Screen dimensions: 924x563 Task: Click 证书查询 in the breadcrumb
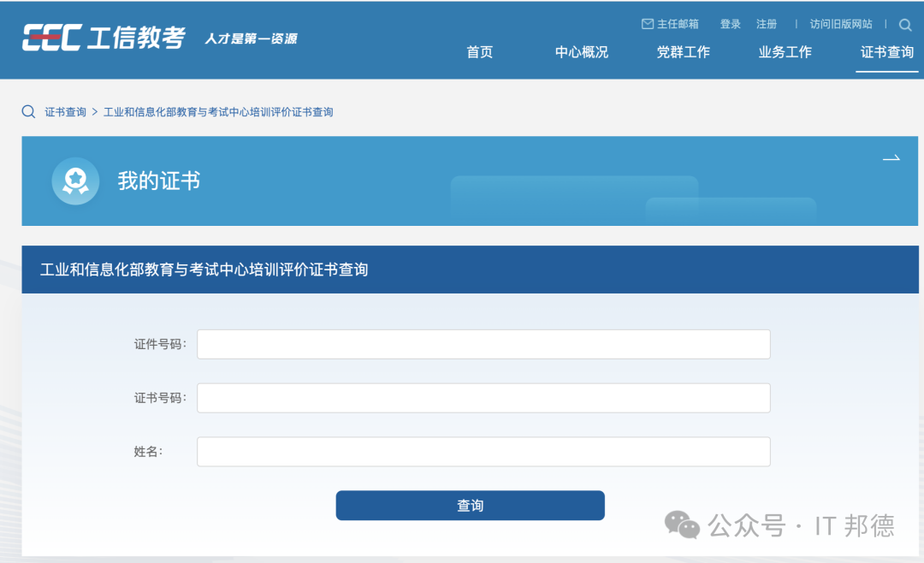65,112
